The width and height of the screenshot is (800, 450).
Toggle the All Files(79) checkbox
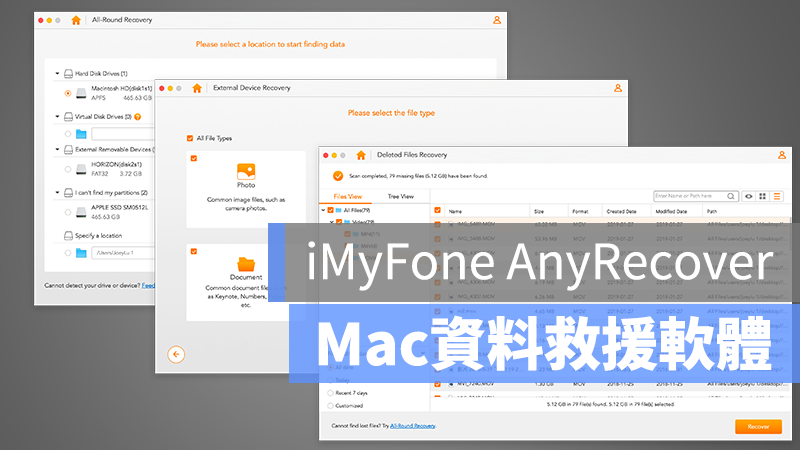pyautogui.click(x=331, y=210)
